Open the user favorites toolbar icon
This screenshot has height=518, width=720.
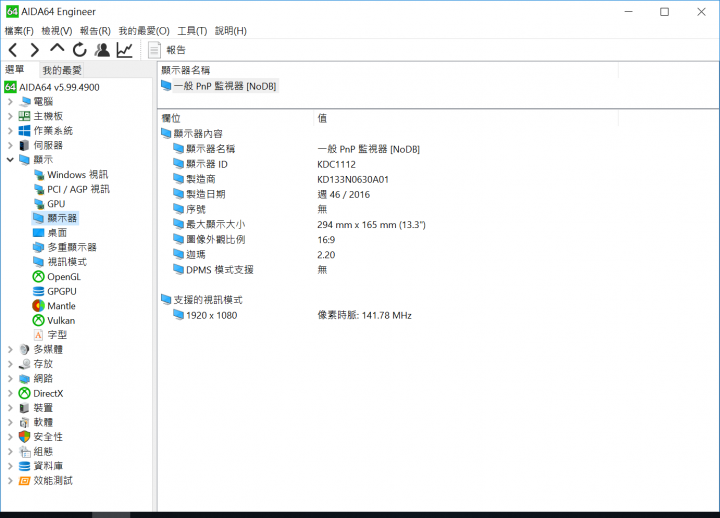point(102,50)
